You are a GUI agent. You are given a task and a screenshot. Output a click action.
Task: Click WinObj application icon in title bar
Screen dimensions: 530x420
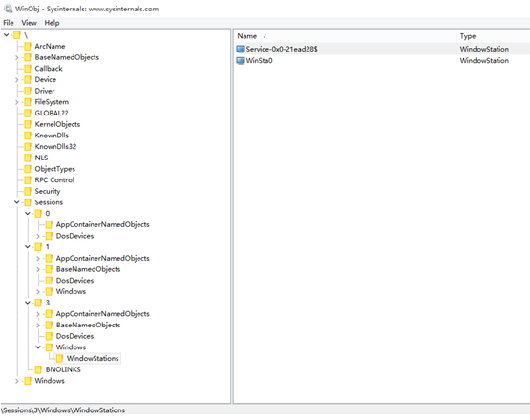pos(8,9)
